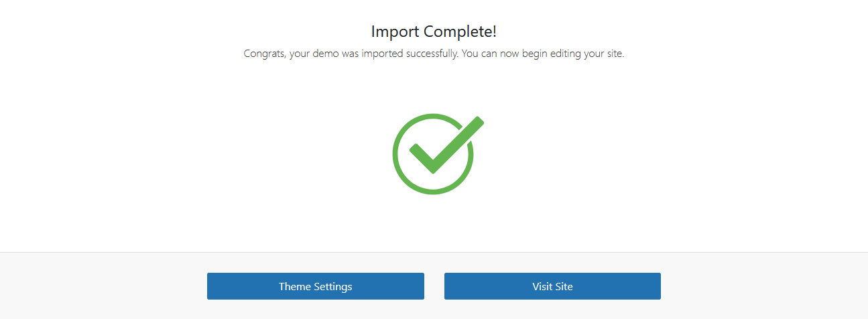
Task: Click the word "Site" on the Visit button
Action: [564, 286]
